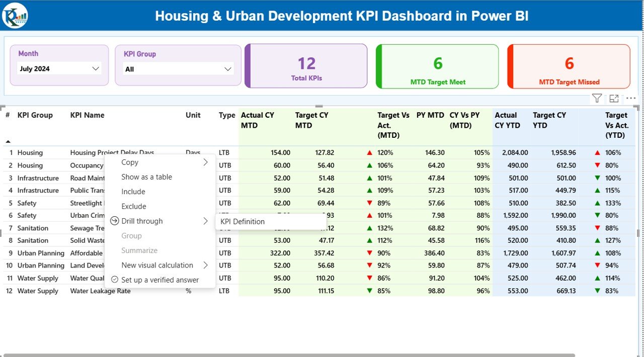The width and height of the screenshot is (644, 357).
Task: Expand the New visual calculation submenu
Action: [205, 265]
